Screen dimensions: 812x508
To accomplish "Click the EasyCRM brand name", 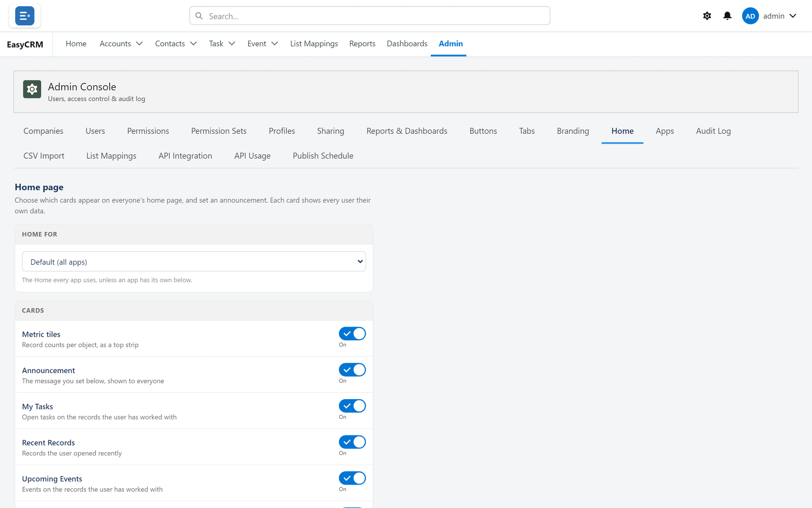I will click(25, 44).
